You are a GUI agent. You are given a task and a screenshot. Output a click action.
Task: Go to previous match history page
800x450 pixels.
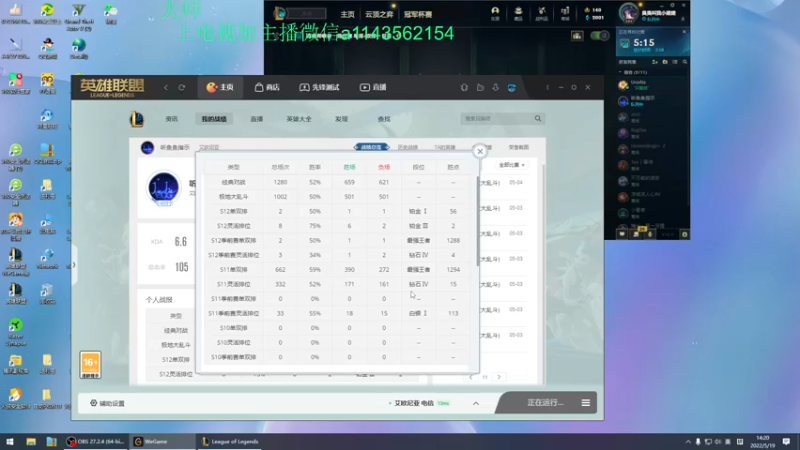pyautogui.click(x=471, y=377)
